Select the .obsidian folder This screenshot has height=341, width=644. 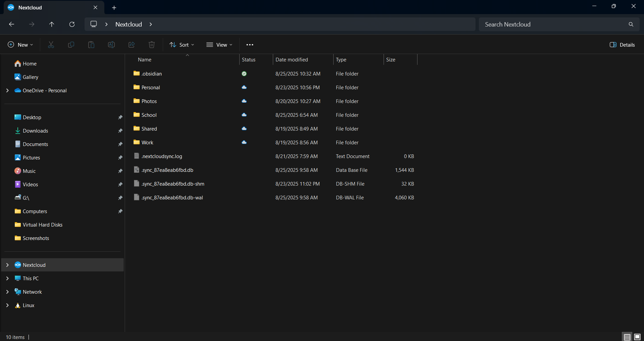152,74
